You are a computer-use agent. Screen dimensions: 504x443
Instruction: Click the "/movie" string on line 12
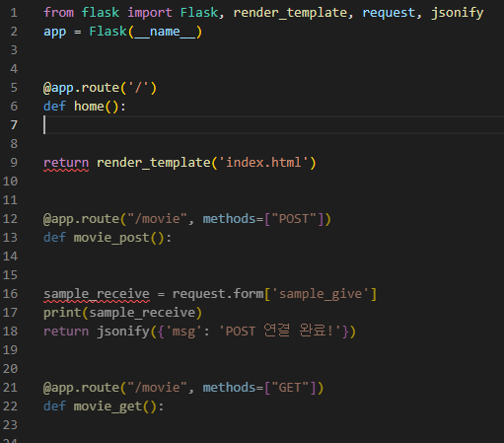(157, 219)
